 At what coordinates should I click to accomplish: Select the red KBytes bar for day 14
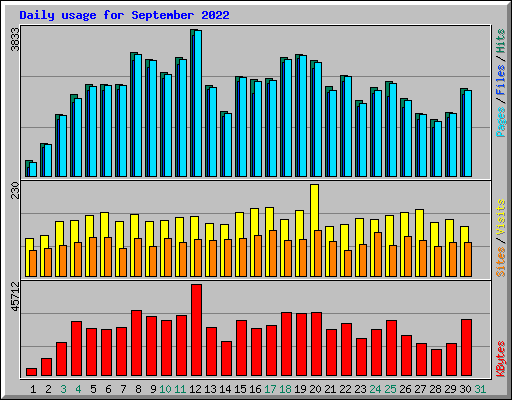pos(226,359)
